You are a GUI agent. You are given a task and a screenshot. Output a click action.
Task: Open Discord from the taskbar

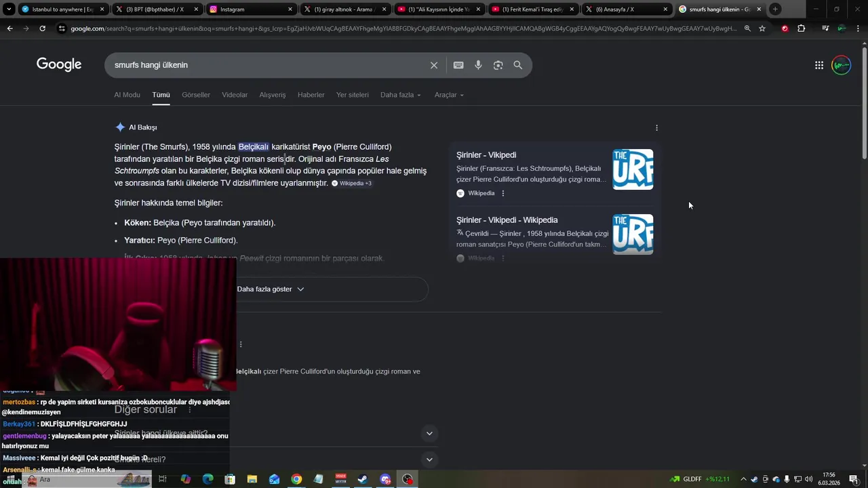tap(385, 479)
